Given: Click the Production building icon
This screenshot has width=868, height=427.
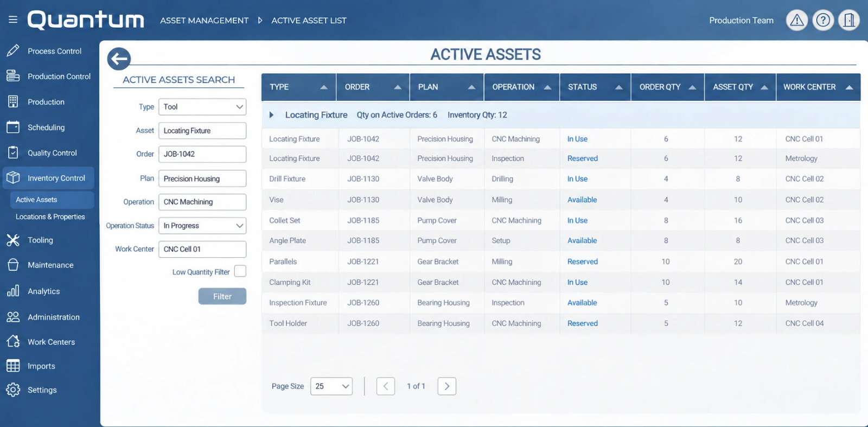Looking at the screenshot, I should coord(13,101).
